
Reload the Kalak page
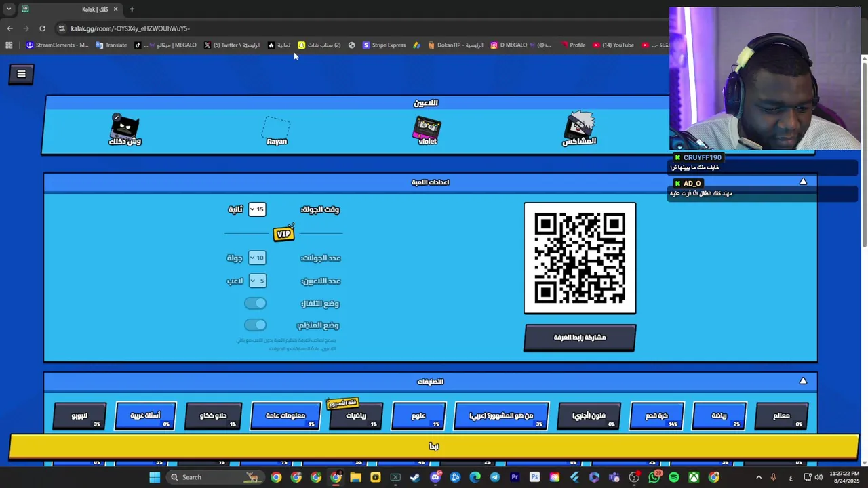click(42, 28)
